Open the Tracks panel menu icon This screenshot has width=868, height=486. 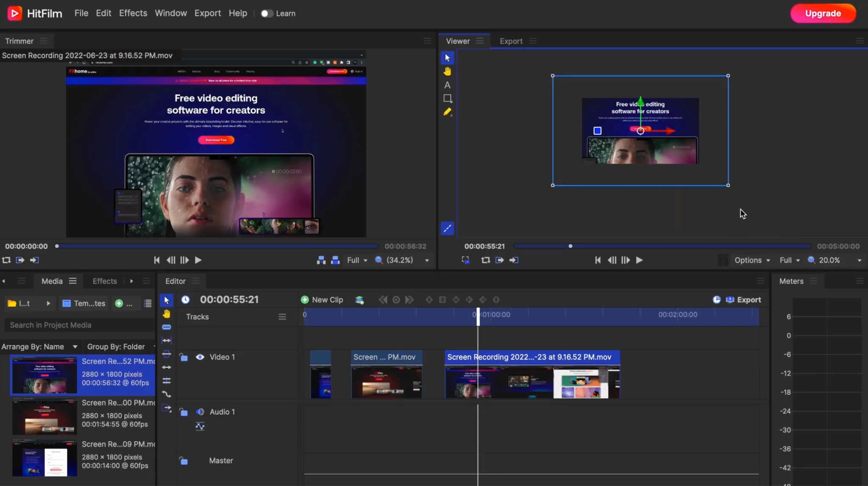(282, 317)
